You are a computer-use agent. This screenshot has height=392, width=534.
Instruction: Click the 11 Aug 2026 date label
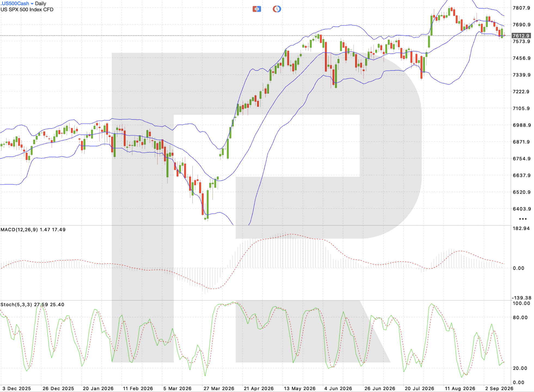[x=460, y=389]
